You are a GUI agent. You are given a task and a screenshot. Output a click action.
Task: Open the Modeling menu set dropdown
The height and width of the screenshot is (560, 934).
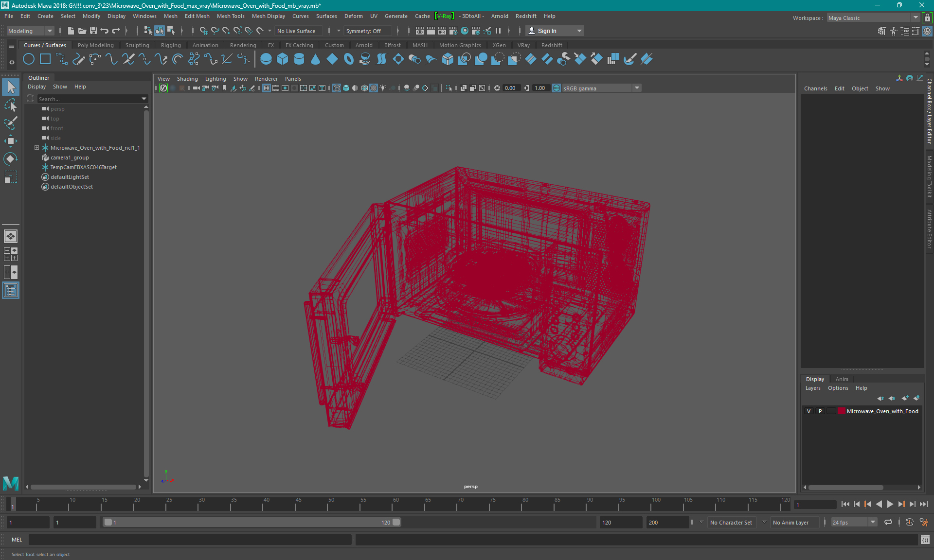tap(30, 31)
